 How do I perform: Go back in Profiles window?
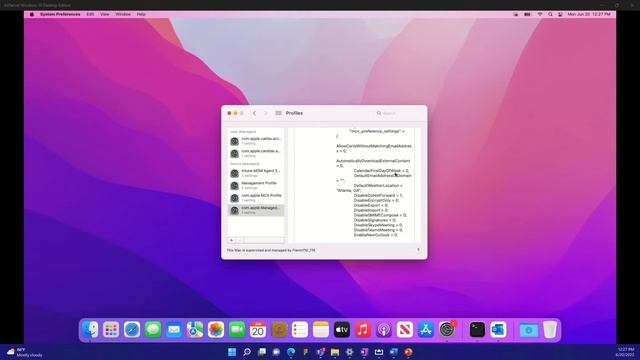point(254,113)
